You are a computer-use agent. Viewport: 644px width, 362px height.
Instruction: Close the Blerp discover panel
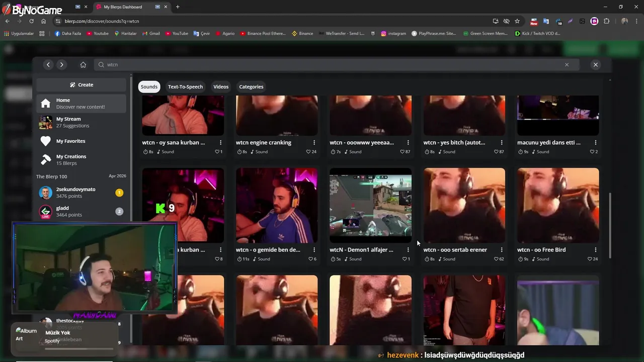tap(596, 64)
